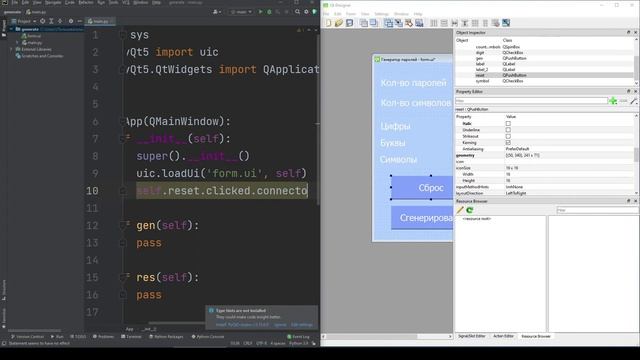Click Lay Out in a Grid icon
This screenshot has width=640, height=360.
475,23
